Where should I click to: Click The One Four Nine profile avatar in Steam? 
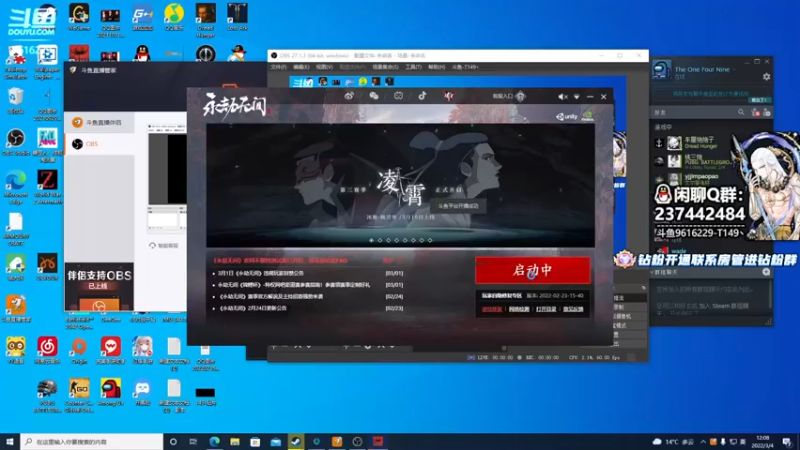[x=661, y=70]
